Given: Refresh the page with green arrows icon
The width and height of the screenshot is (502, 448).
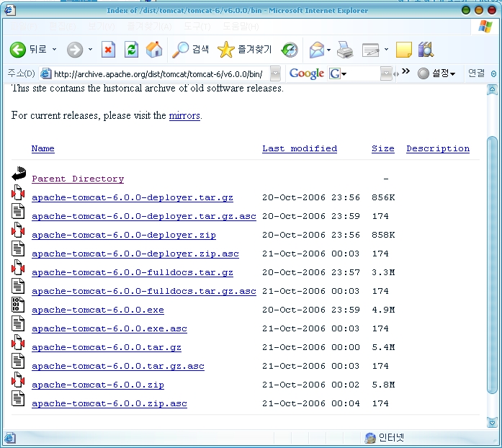Looking at the screenshot, I should click(x=131, y=50).
